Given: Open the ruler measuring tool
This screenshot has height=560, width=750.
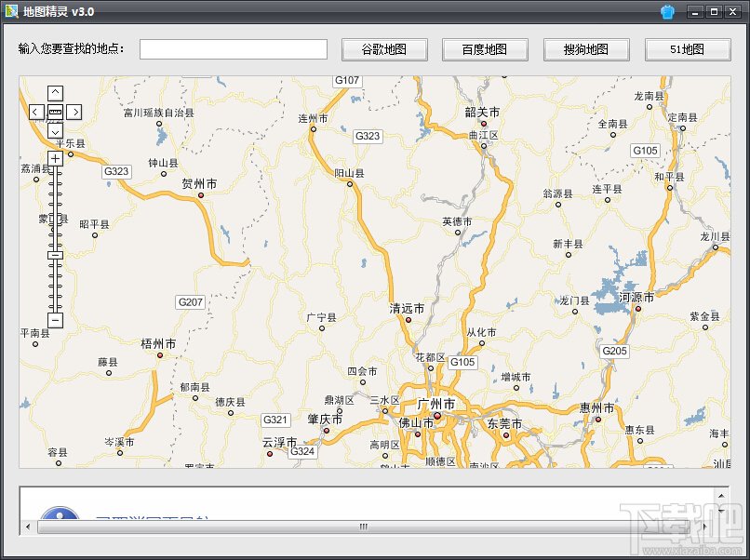Looking at the screenshot, I should click(56, 112).
